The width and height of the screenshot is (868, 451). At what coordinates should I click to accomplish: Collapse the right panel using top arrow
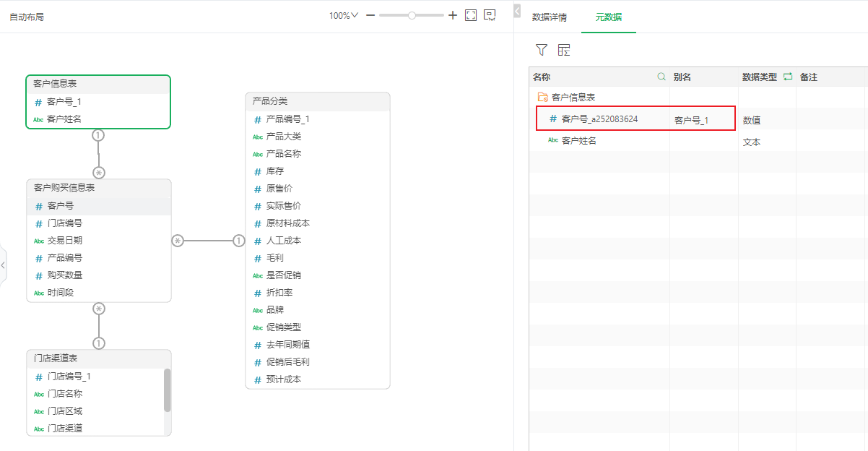coord(517,11)
